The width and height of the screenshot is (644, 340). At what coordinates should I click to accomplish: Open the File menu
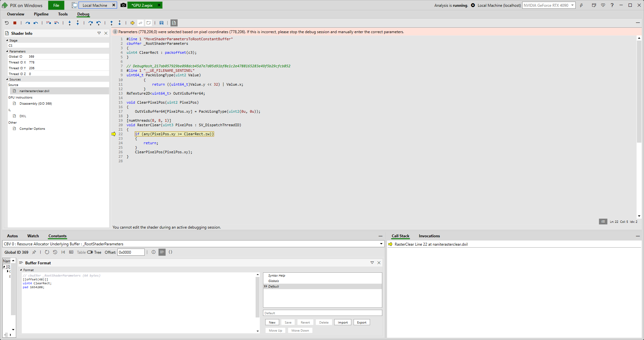tap(56, 5)
